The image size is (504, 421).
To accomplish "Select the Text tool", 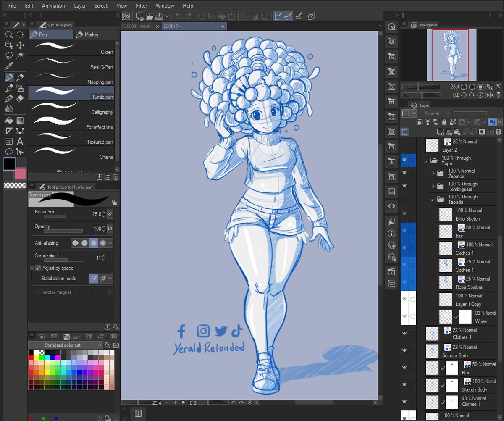I will [20, 142].
